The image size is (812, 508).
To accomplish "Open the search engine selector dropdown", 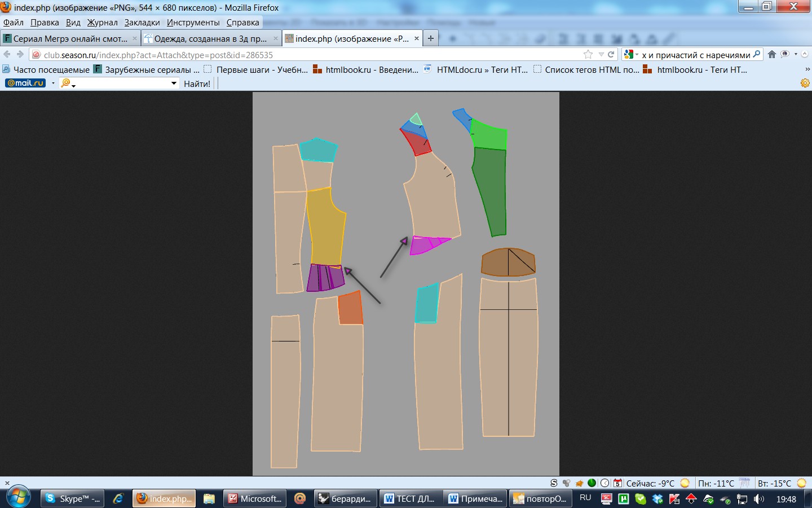I will 631,55.
